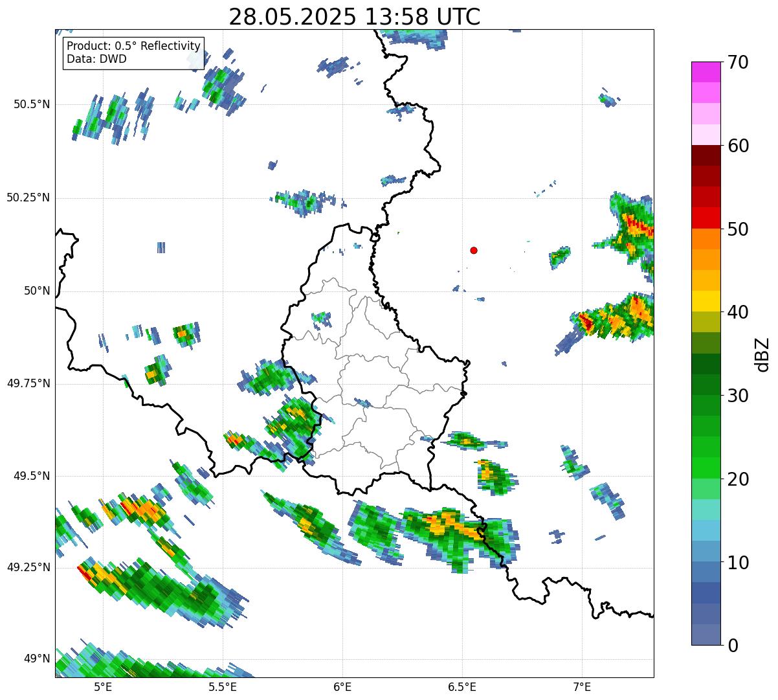Viewport: 778px width, 700px height.
Task: Click the title '28.05.2025 13:58 UTC'
Action: tap(355, 16)
